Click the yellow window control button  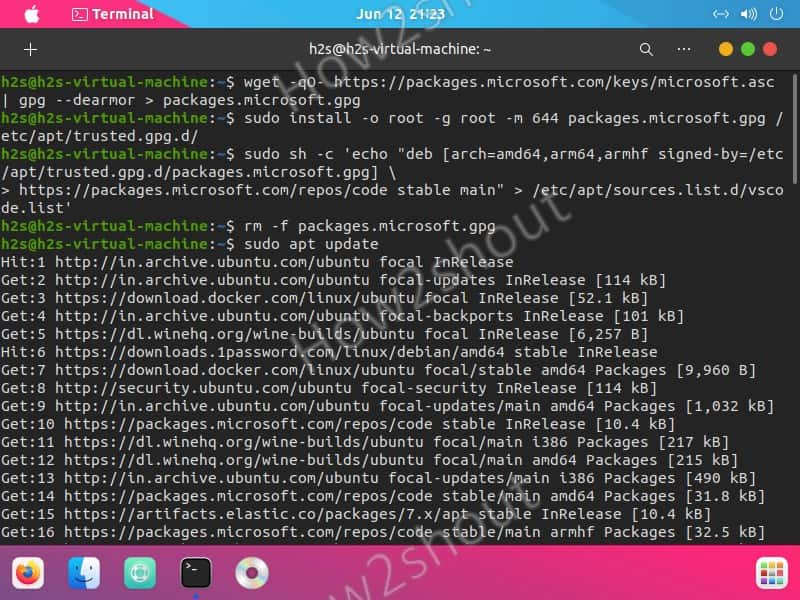[x=725, y=47]
